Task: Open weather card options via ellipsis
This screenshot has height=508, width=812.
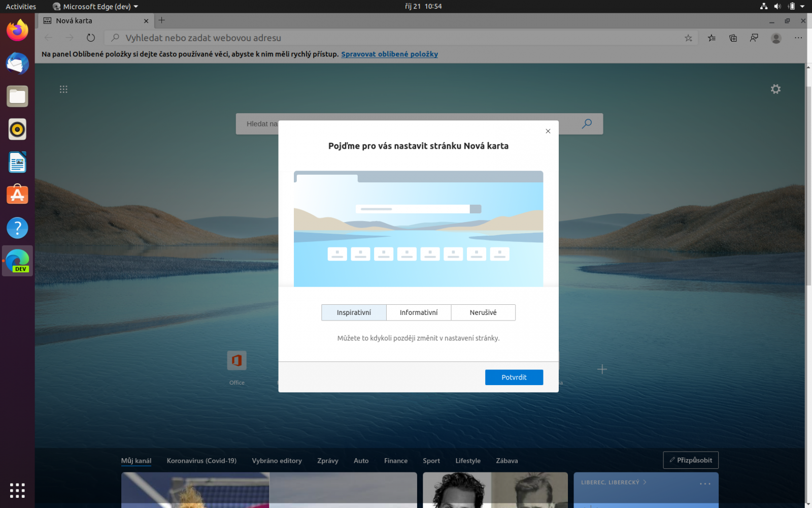Action: 705,483
